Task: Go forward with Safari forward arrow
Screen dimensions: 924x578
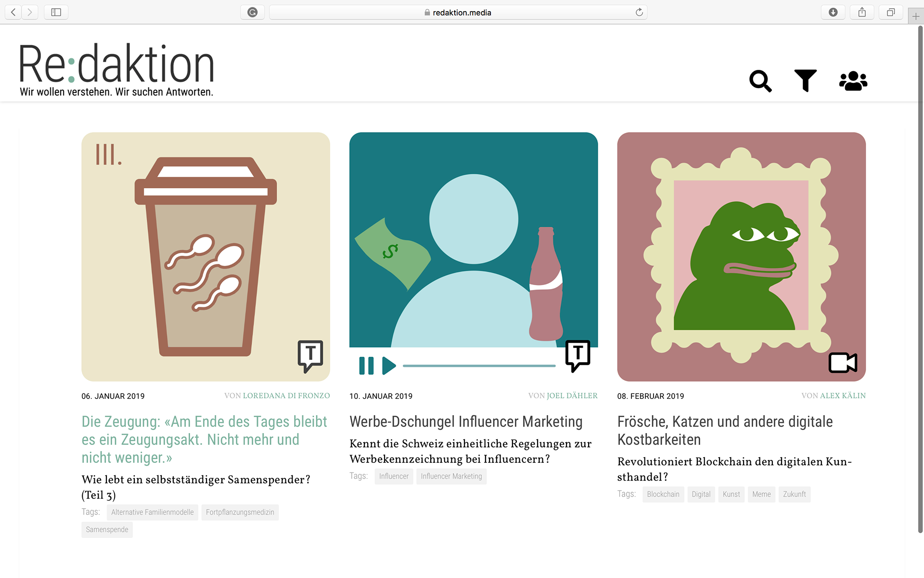Action: click(30, 12)
